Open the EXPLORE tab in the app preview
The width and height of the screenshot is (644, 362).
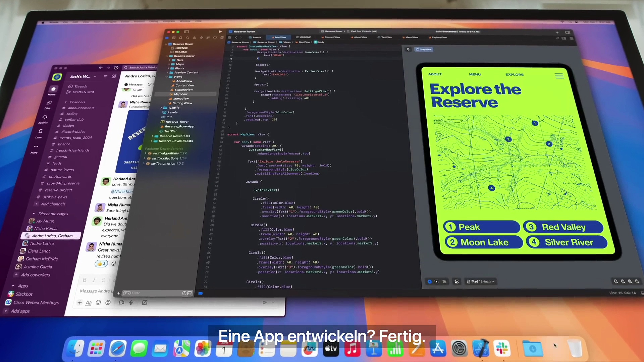tap(515, 75)
